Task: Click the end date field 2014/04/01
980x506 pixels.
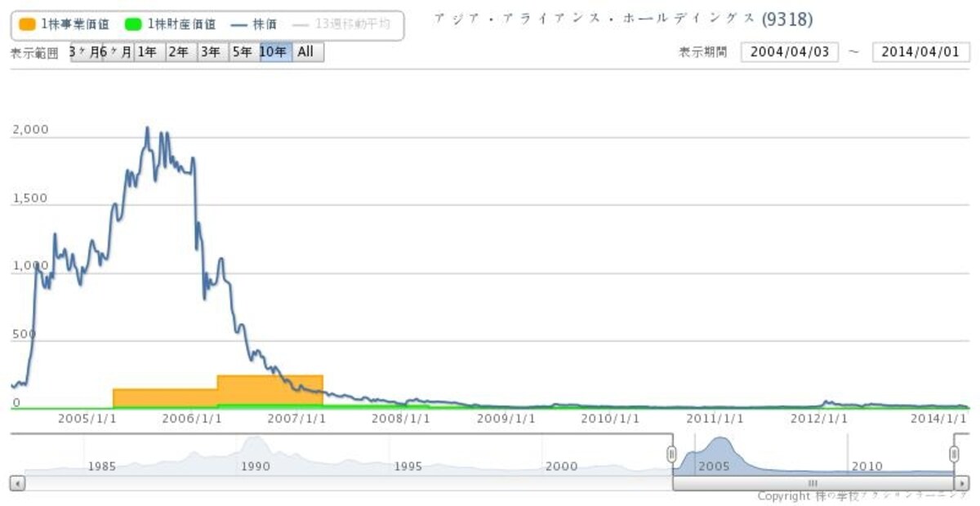Action: [921, 52]
